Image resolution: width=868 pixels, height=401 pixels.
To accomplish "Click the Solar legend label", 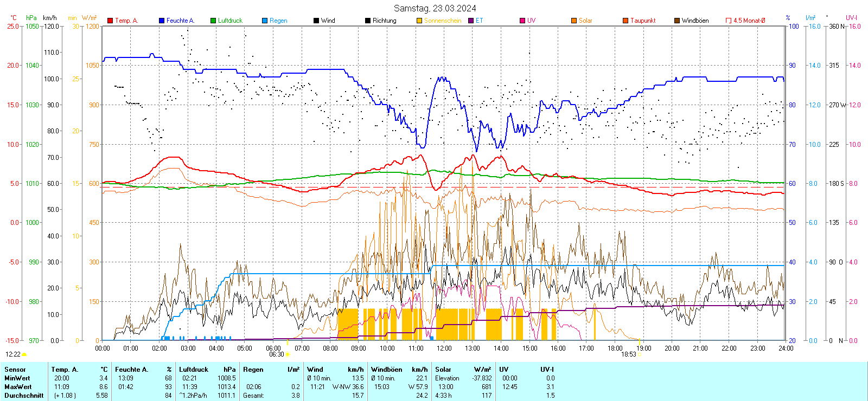I will (x=585, y=21).
